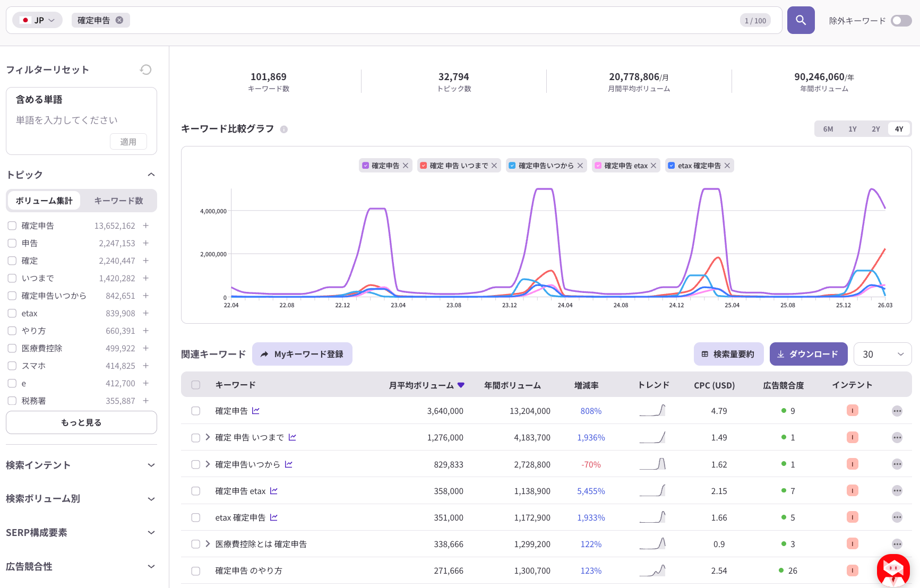Open the chat support mascot icon

[893, 569]
